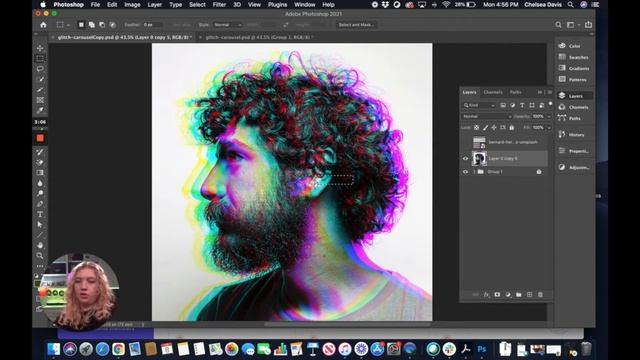Image resolution: width=640 pixels, height=360 pixels.
Task: Collapse Layers panel with double-arrow icon
Action: (540, 92)
